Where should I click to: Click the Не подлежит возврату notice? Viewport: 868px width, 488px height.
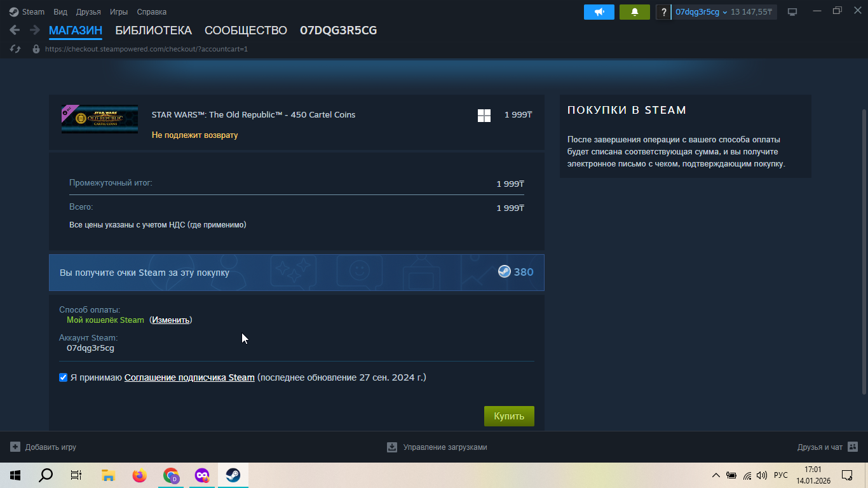click(x=194, y=135)
